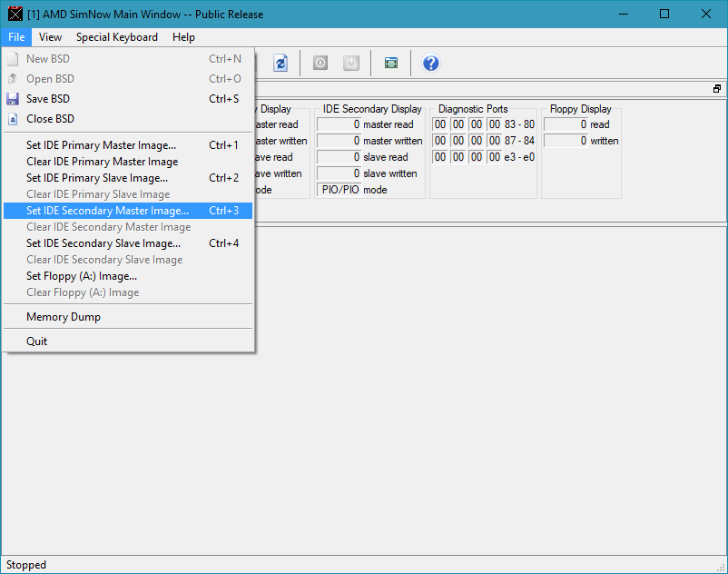Choose Set IDE Secondary Master Image
728x574 pixels.
coord(107,211)
